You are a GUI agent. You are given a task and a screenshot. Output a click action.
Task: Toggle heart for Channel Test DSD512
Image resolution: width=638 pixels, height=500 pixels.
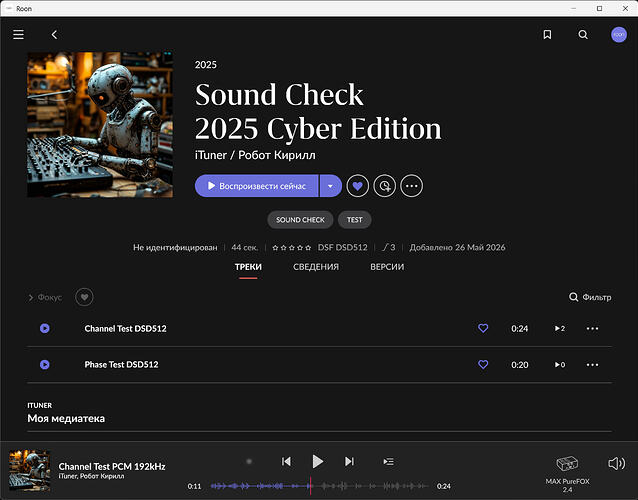483,328
